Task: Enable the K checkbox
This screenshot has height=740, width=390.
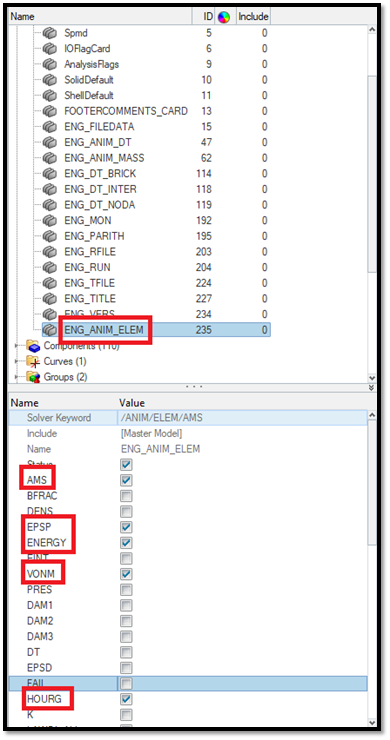Action: click(x=126, y=715)
